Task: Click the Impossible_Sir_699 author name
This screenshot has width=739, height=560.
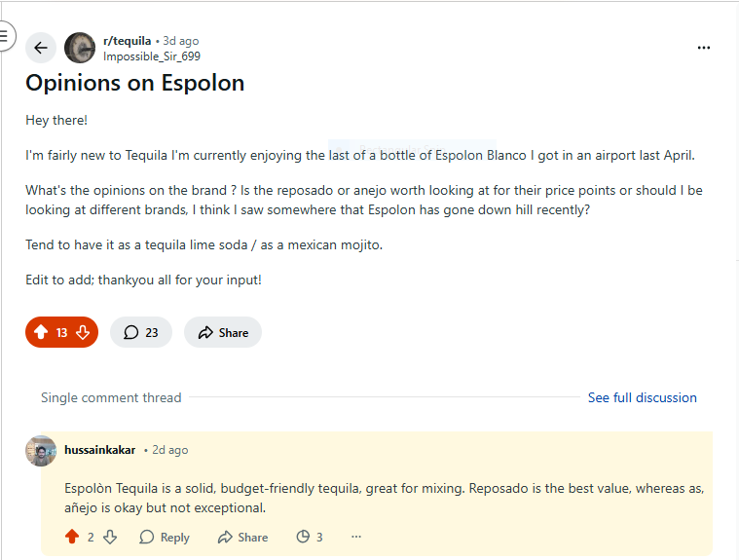Action: [x=152, y=56]
